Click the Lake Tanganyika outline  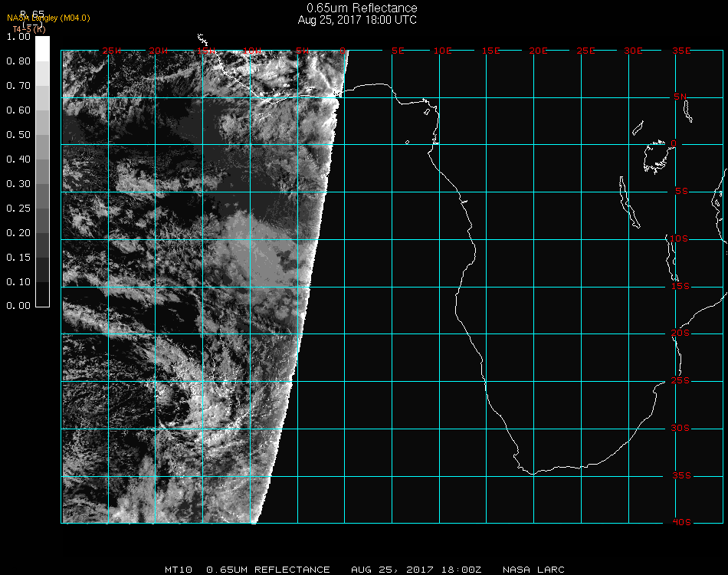pyautogui.click(x=628, y=202)
